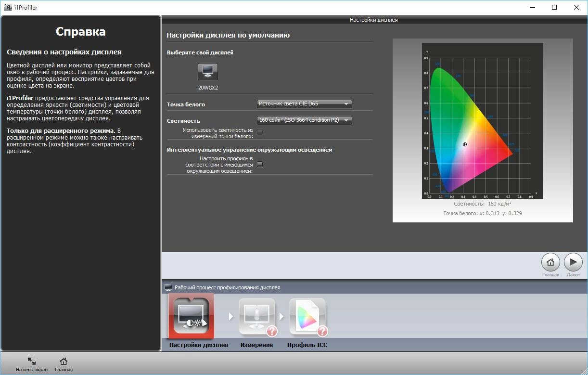The image size is (588, 375).
Task: Click the white point marker on chromaticity diagram
Action: 465,144
